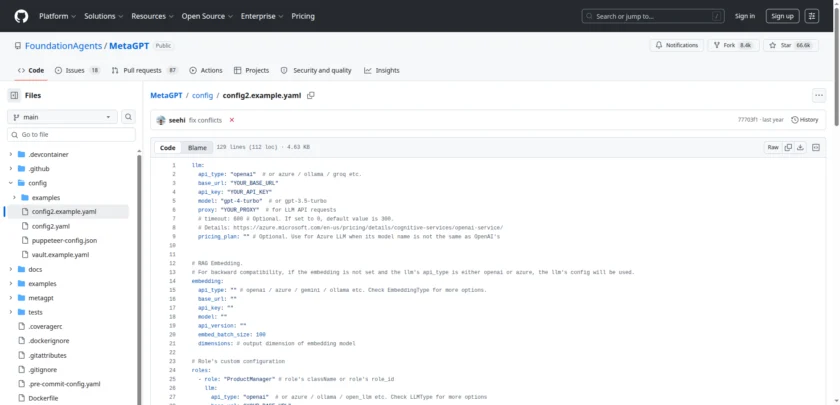Focus the Go to file input

click(x=71, y=134)
